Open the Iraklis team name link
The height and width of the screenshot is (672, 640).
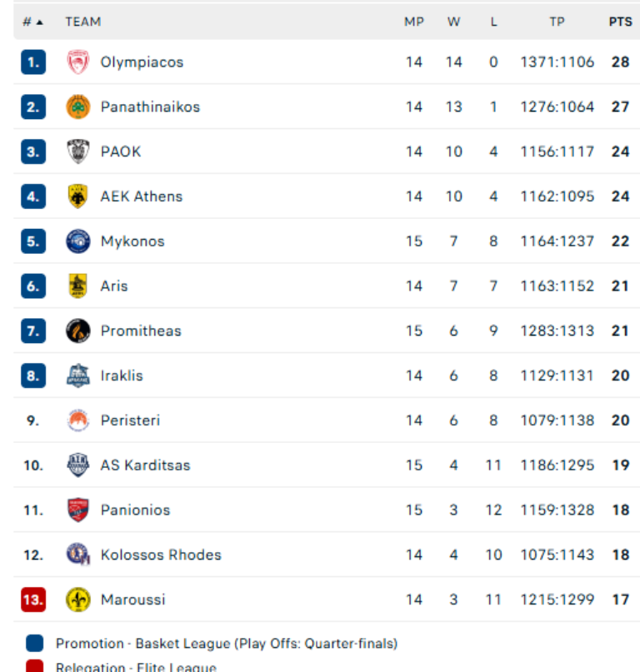click(x=122, y=376)
